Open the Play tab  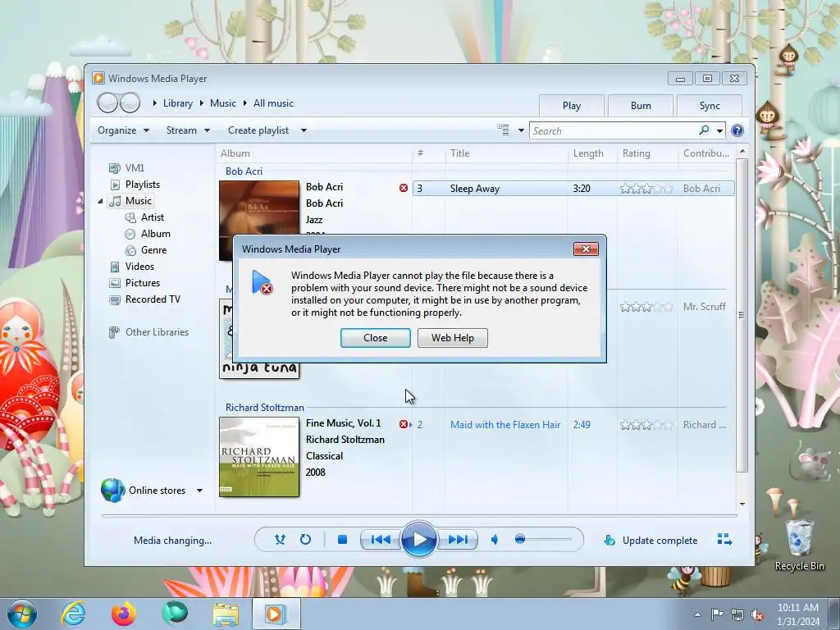coord(572,106)
